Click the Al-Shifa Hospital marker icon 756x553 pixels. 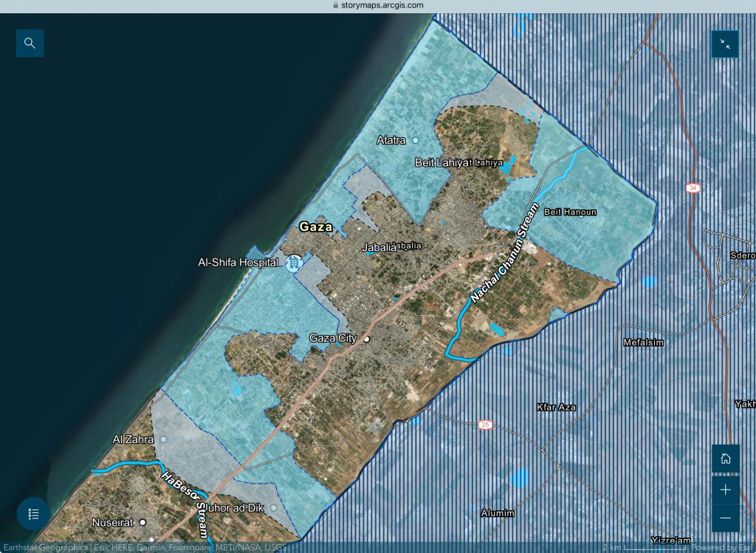[x=294, y=262]
